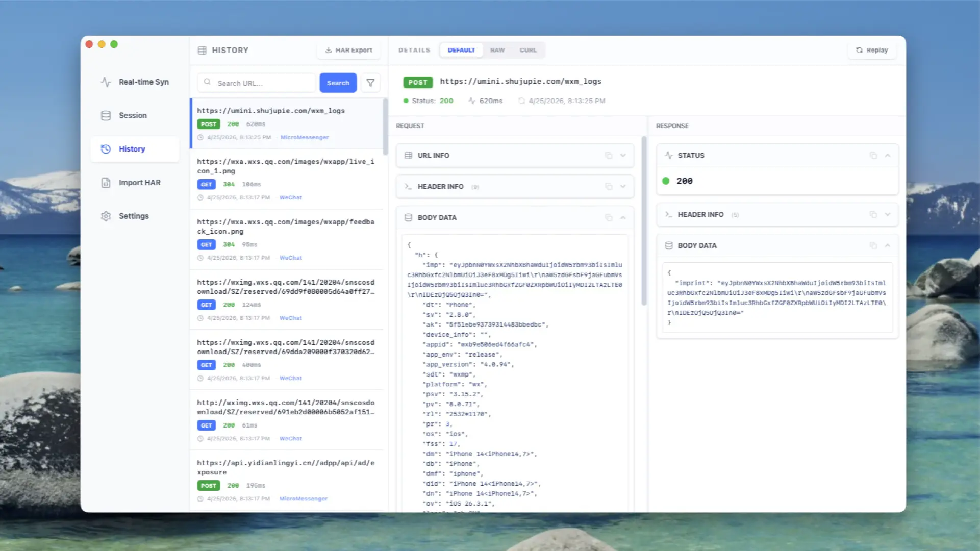
Task: Open Import HAR in sidebar
Action: pos(135,183)
